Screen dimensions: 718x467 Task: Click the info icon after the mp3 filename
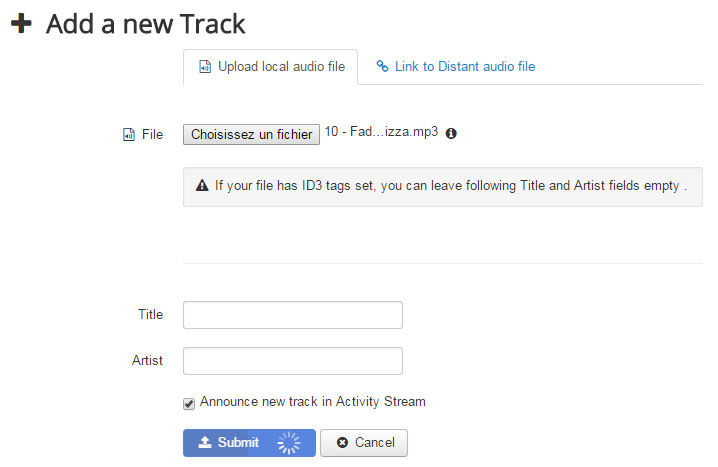[x=451, y=133]
